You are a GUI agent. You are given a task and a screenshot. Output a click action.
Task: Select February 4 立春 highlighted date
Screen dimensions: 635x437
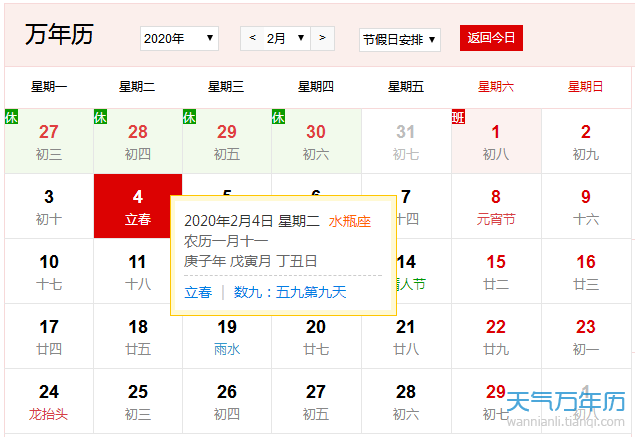tap(138, 206)
